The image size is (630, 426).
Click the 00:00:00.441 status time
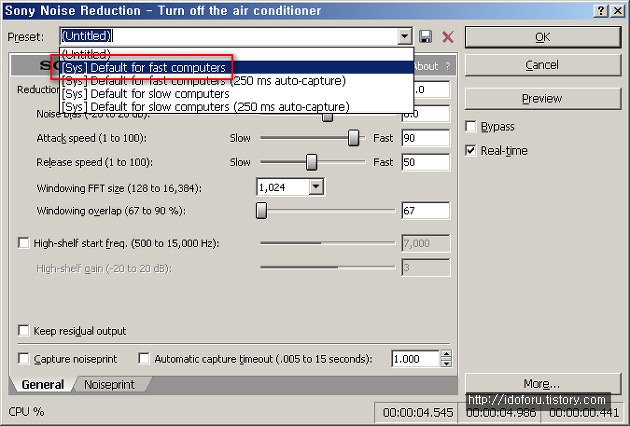click(x=584, y=412)
